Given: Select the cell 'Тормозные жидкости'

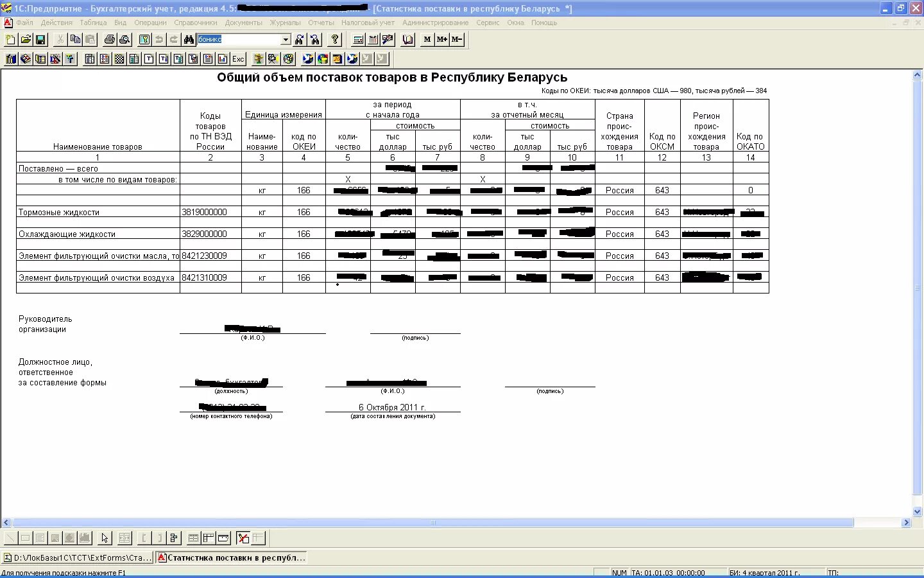Looking at the screenshot, I should [x=98, y=212].
